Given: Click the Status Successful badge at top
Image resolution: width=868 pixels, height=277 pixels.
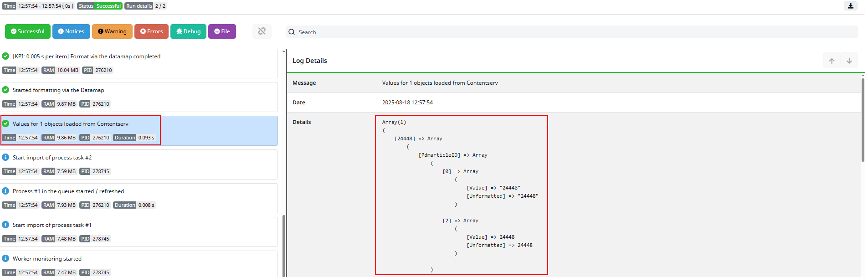Looking at the screenshot, I should coord(100,6).
